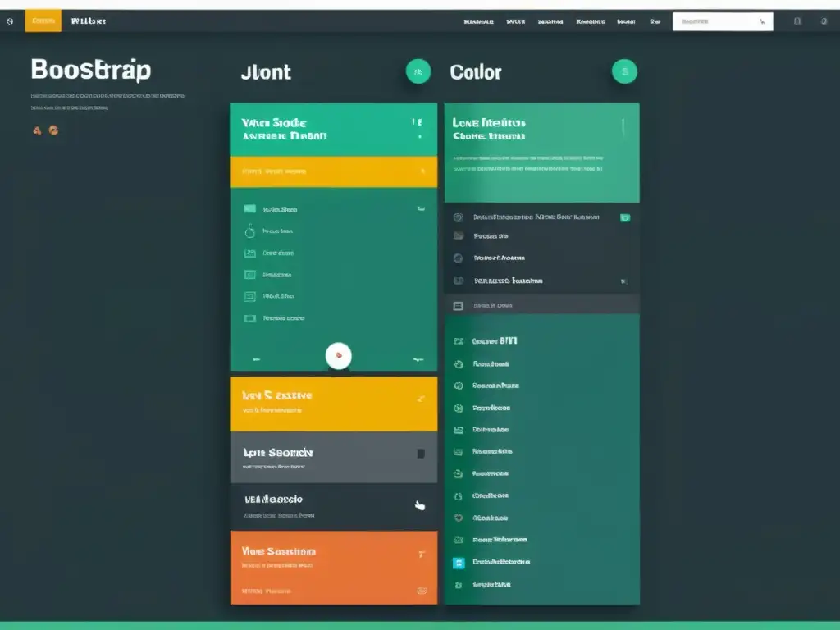
Task: Click the first orange icon under the Boostrap description
Action: [x=37, y=130]
